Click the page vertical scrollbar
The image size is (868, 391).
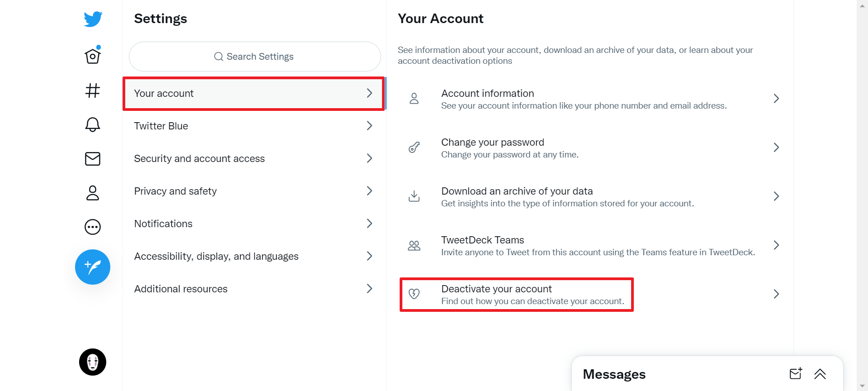tap(862, 195)
